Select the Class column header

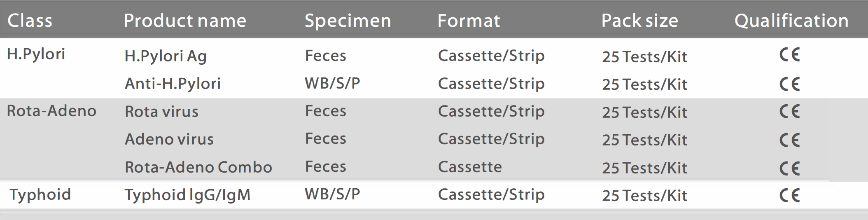coord(30,21)
